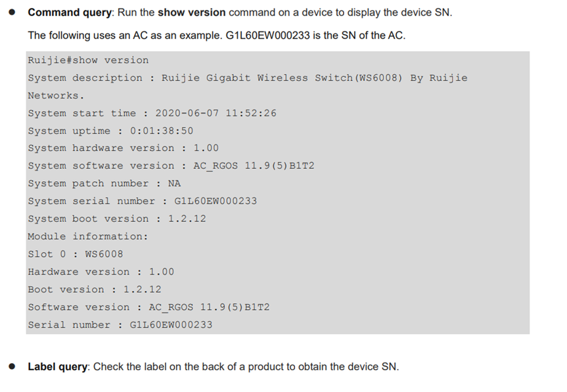This screenshot has height=392, width=567.
Task: Click the SN G1L60EW000233 in the intro sentence
Action: point(267,35)
